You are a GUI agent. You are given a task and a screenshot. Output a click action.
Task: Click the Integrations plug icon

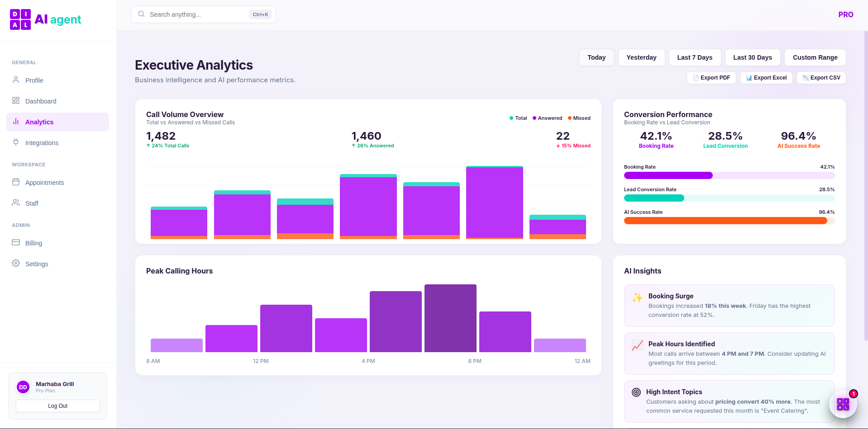(16, 142)
